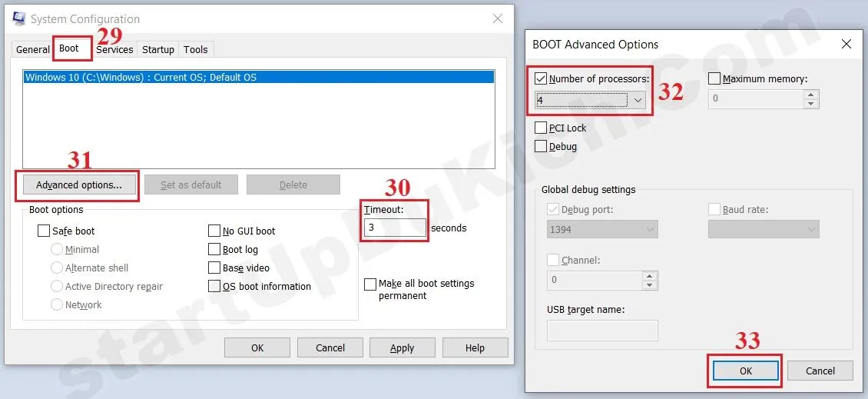Toggle the No GUI boot checkbox

pyautogui.click(x=214, y=231)
